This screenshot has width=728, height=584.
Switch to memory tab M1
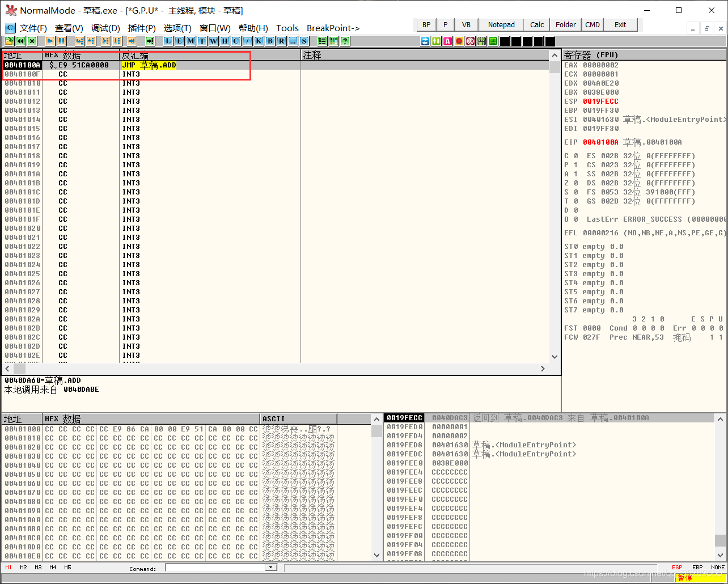[x=9, y=568]
